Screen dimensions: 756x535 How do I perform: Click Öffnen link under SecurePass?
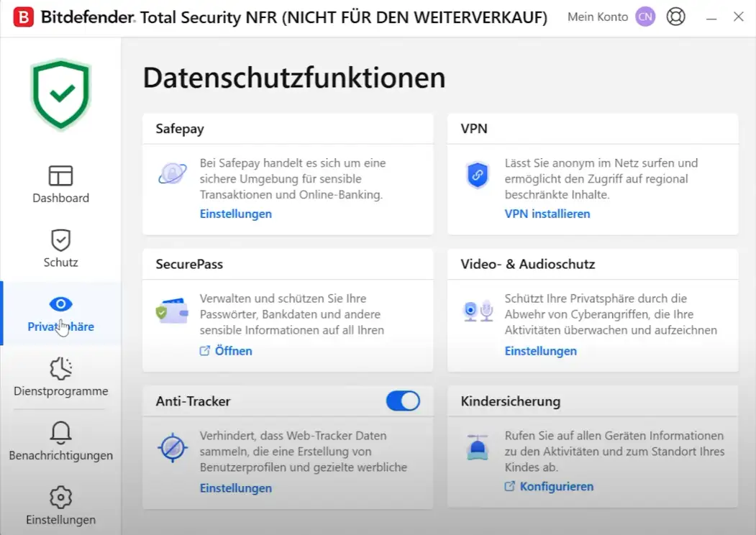pos(233,351)
